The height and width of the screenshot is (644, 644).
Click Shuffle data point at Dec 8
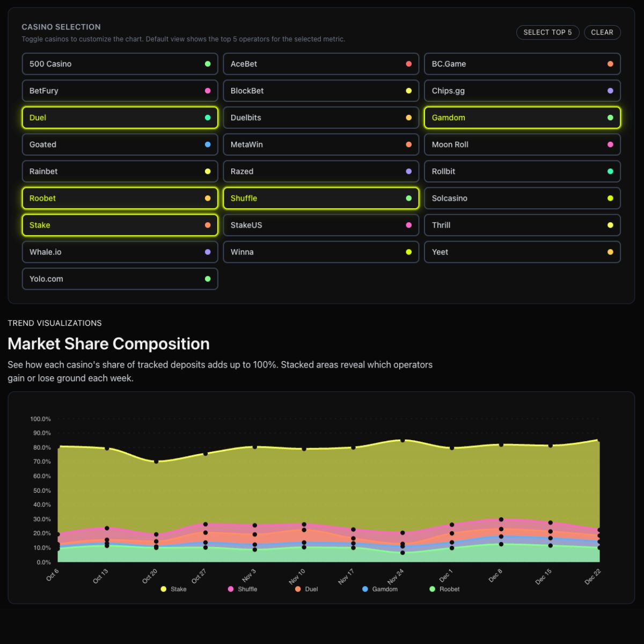[501, 519]
